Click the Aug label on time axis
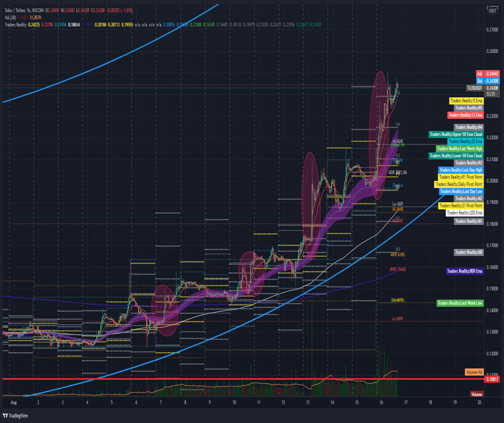Screen dimensions: 504x423 pos(13,403)
